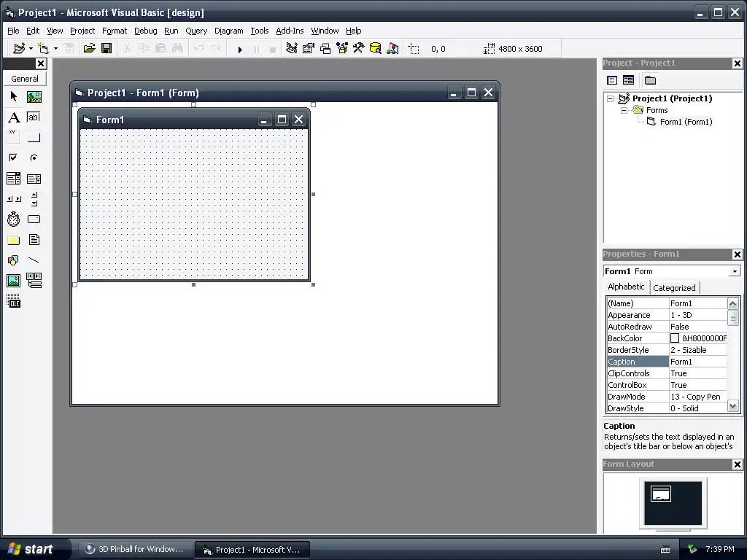Click the End stop button in toolbar
This screenshot has width=747, height=560.
tap(273, 49)
